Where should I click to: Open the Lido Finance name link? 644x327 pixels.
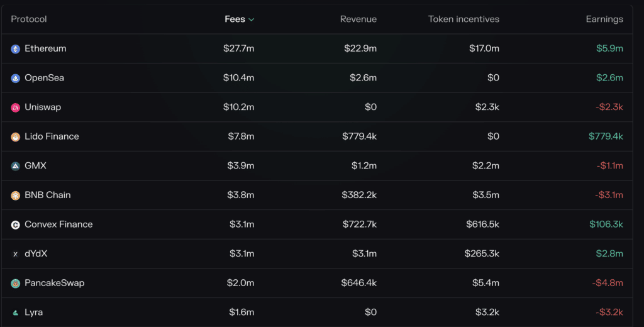tap(52, 136)
